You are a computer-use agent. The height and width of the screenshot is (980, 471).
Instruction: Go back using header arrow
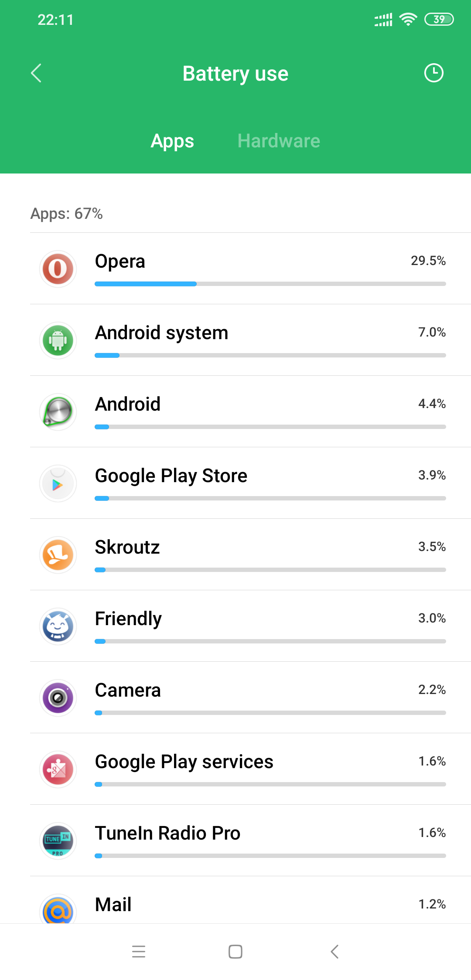(x=36, y=73)
